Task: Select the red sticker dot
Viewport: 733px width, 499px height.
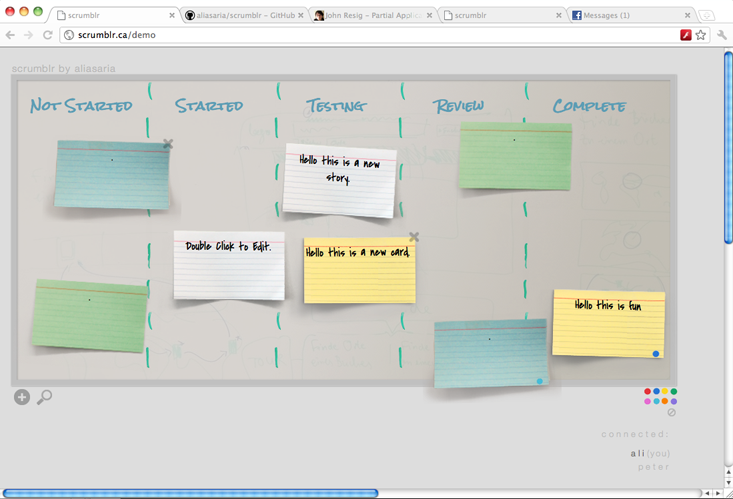Action: [648, 392]
